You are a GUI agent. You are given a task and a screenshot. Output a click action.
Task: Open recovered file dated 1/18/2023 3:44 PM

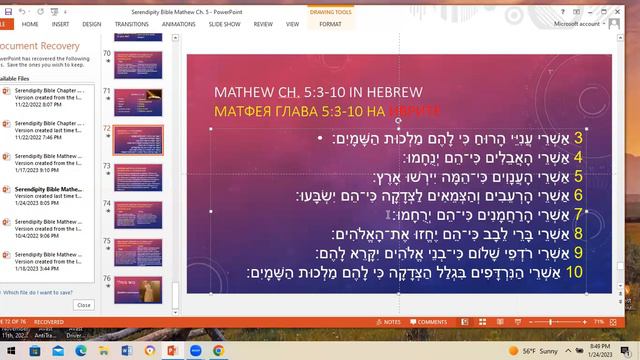(x=47, y=262)
